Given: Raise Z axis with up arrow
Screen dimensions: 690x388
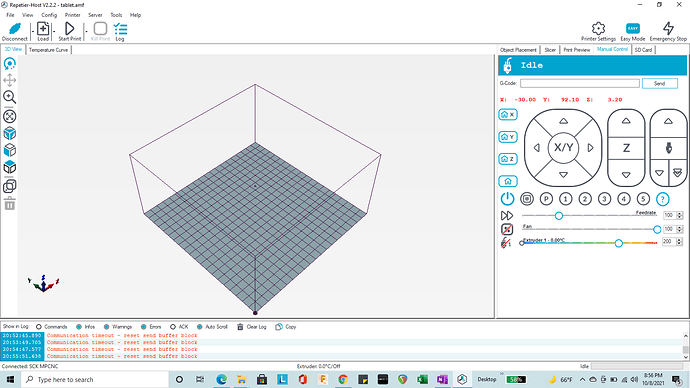Looking at the screenshot, I should [626, 121].
